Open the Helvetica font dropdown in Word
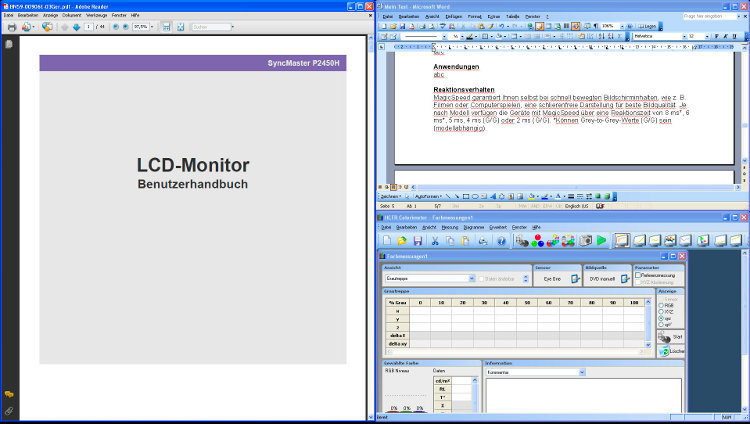This screenshot has width=750, height=424. coord(684,36)
